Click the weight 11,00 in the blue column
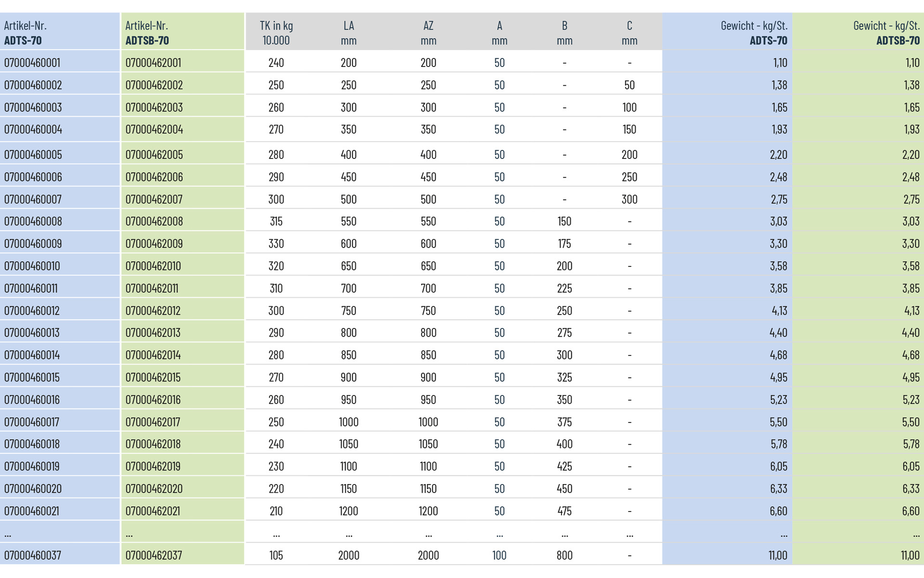924x578 pixels. click(778, 555)
